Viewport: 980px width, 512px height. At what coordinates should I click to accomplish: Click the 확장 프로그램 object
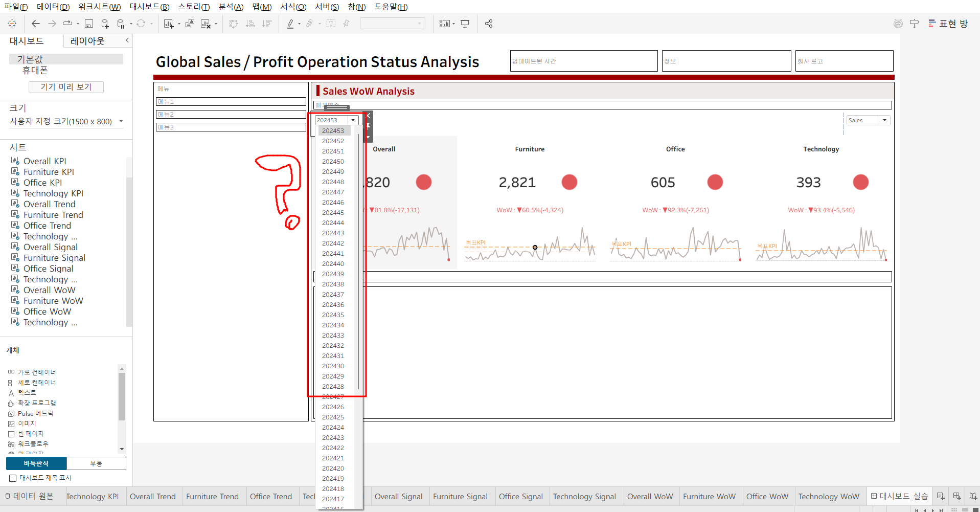pyautogui.click(x=32, y=403)
